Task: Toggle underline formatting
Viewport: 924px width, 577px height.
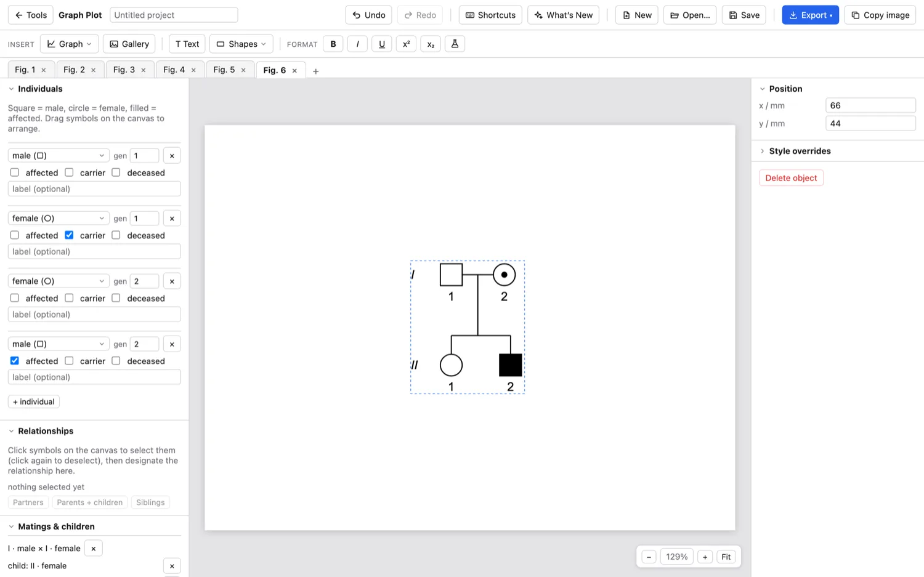Action: tap(382, 44)
